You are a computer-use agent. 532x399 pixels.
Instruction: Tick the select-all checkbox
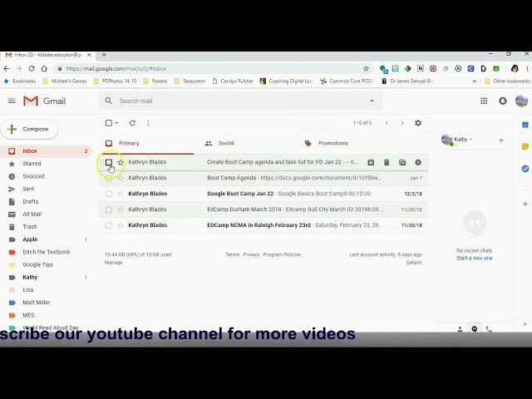coord(109,123)
